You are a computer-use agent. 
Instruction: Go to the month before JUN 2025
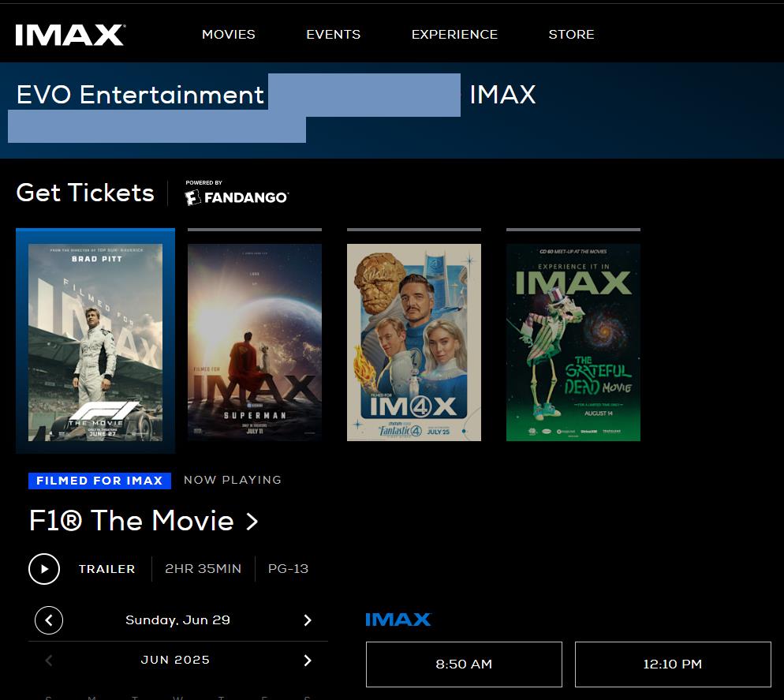48,661
